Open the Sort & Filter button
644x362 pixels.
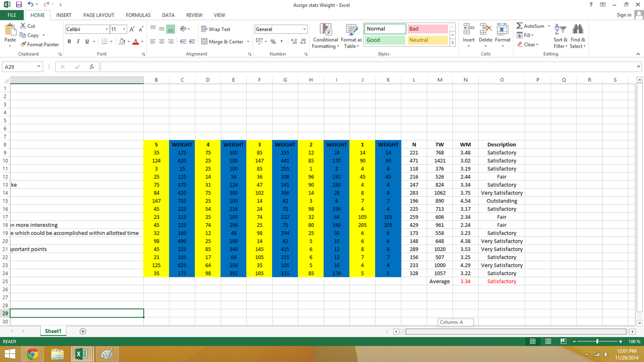click(560, 35)
